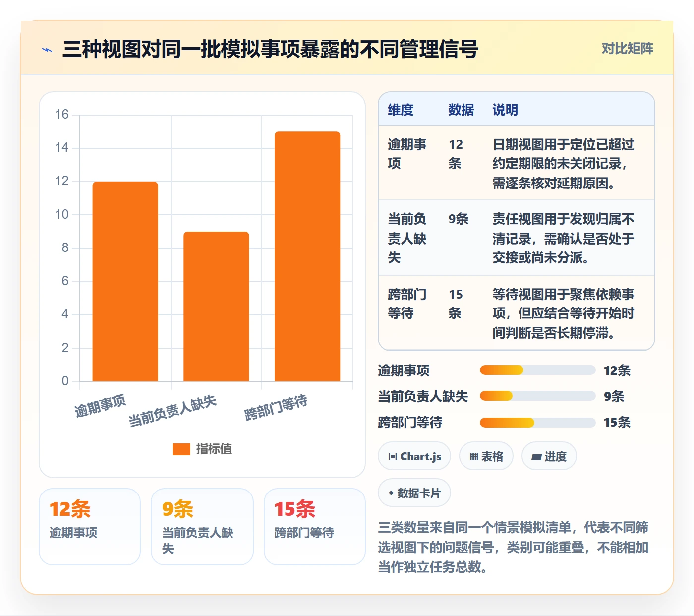Click the 数据卡片 diamond icon

tap(391, 493)
